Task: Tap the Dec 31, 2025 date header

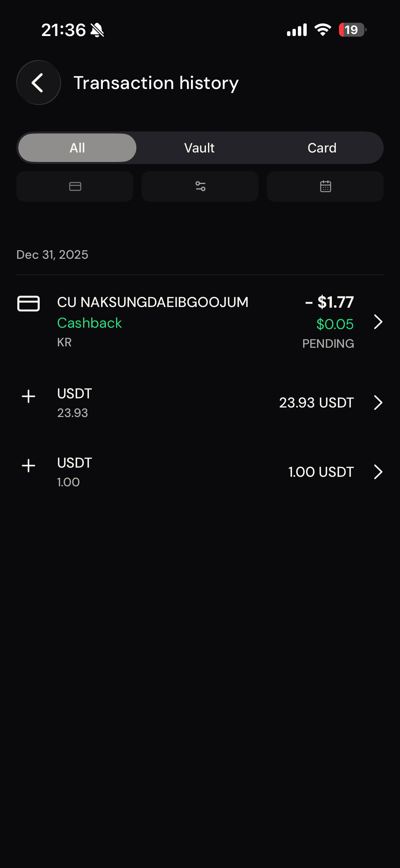Action: 52,255
